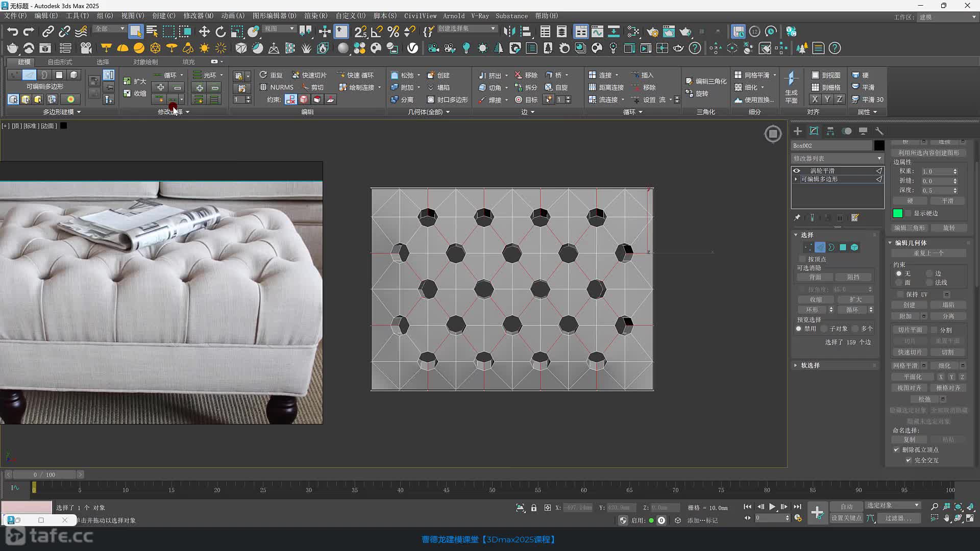The height and width of the screenshot is (551, 980).
Task: Select Border sub-object level icon
Action: tap(831, 247)
